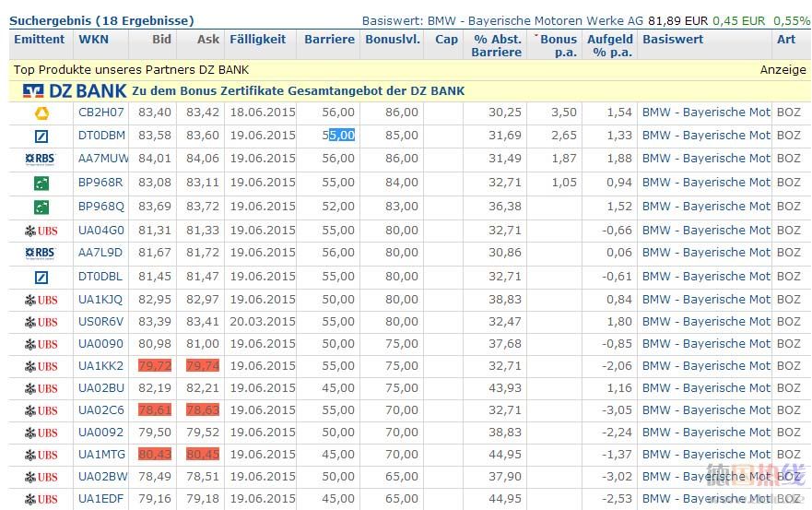Screen dimensions: 812x510
Task: Click UBS logo in row UA1KK2
Action: point(41,366)
